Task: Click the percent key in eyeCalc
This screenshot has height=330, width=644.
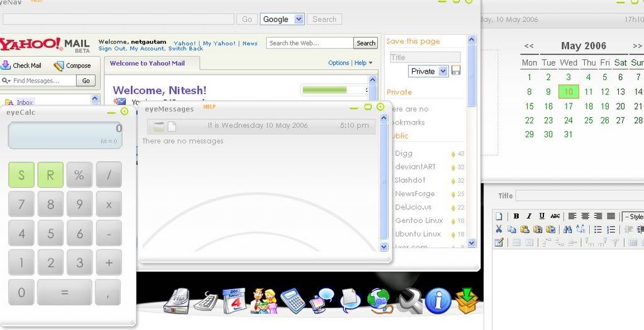Action: [x=79, y=175]
